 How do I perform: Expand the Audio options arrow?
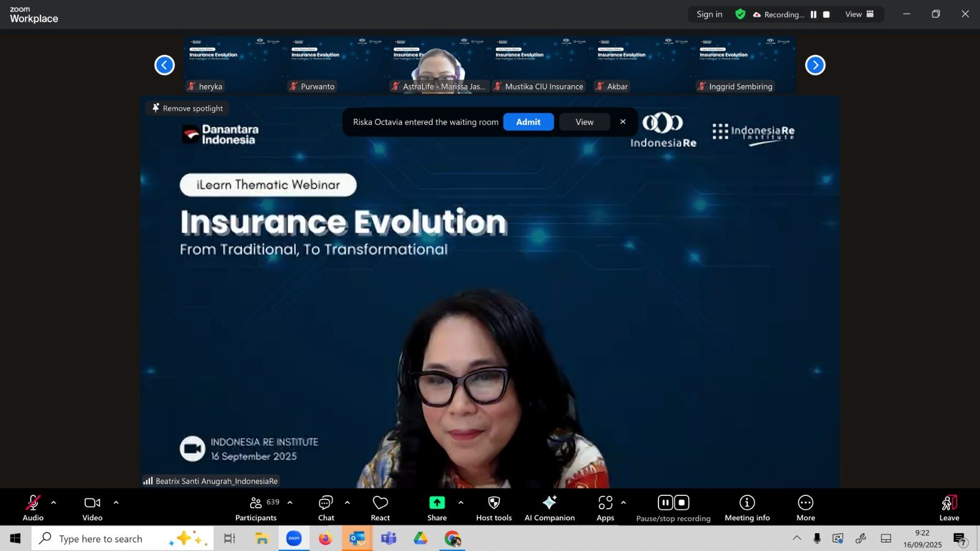53,503
